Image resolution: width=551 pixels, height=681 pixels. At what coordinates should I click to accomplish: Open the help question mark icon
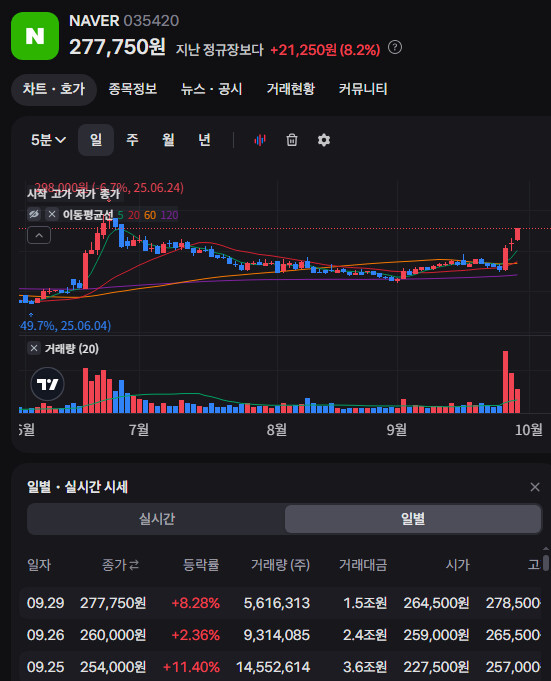click(394, 47)
